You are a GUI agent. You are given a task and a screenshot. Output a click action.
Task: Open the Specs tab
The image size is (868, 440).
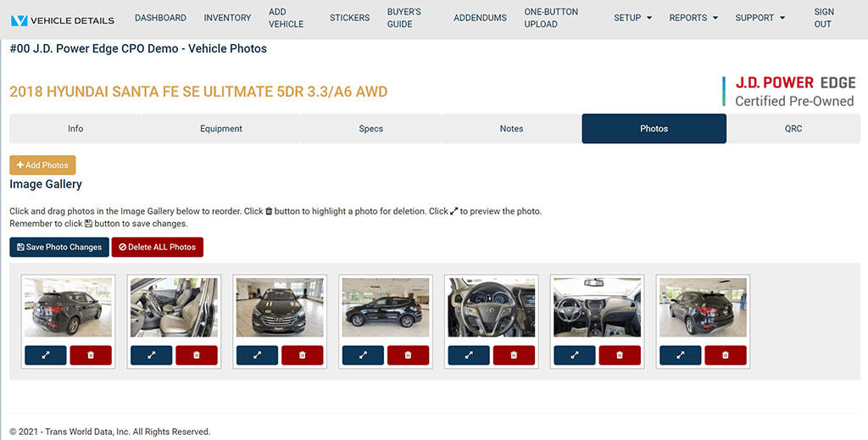click(x=371, y=128)
